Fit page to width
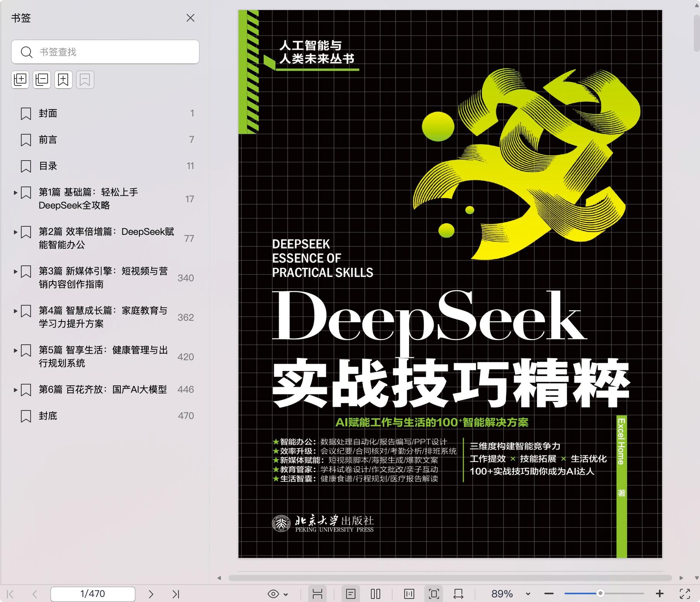The width and height of the screenshot is (700, 602). tap(458, 594)
